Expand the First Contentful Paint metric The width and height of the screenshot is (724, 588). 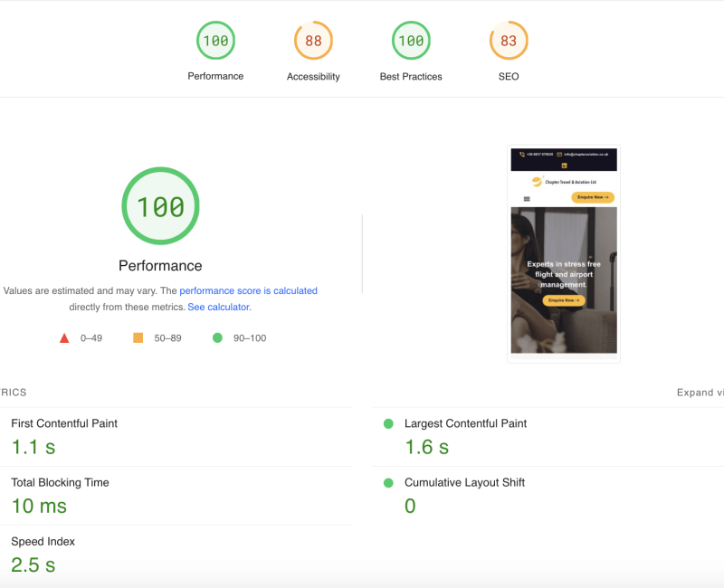(64, 423)
